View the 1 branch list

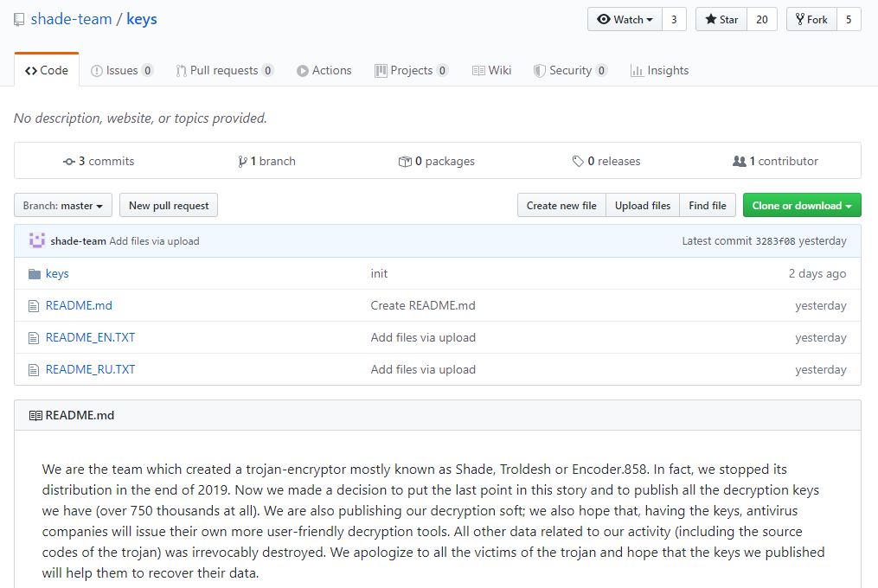pos(266,162)
